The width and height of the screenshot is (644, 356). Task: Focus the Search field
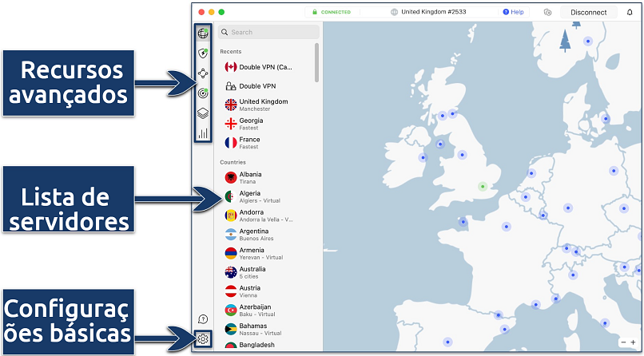click(268, 32)
